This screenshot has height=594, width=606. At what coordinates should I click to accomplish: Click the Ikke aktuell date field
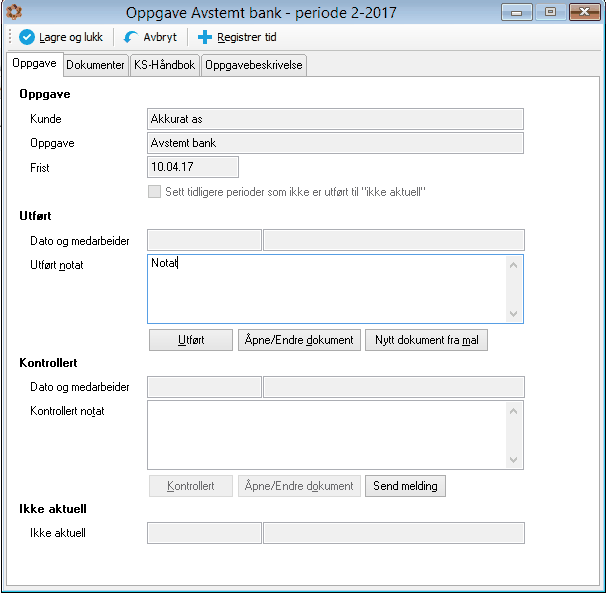(204, 533)
